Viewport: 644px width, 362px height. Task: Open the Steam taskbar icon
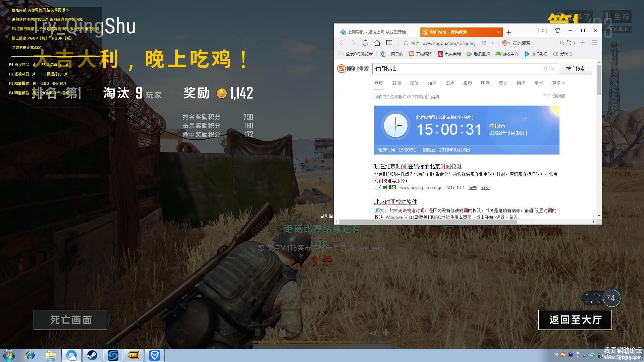[92, 355]
